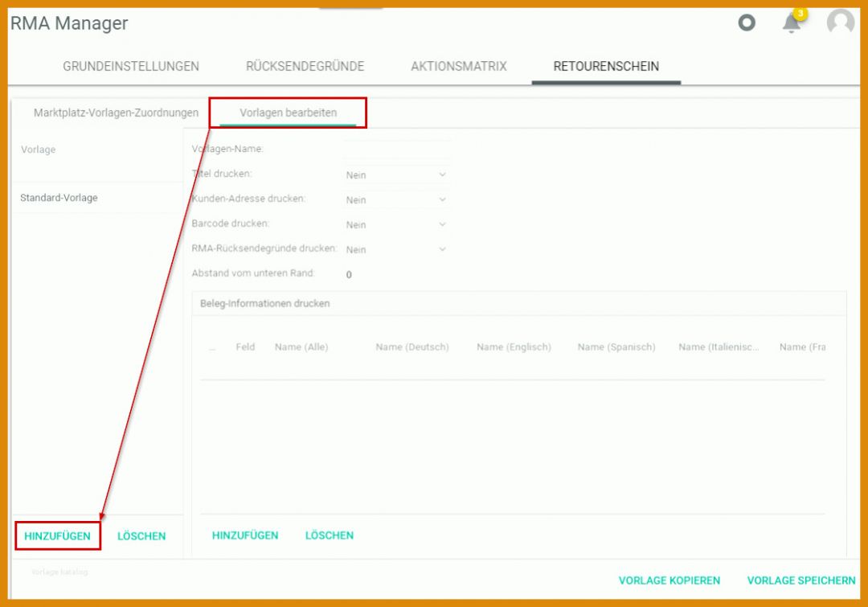The image size is (868, 607).
Task: Open the Titel drucken dropdown
Action: click(396, 174)
